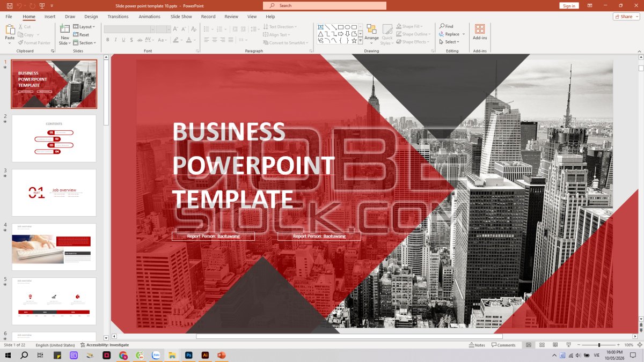Open the Customize Quick Access Toolbar dropdown
644x362 pixels.
(x=52, y=5)
